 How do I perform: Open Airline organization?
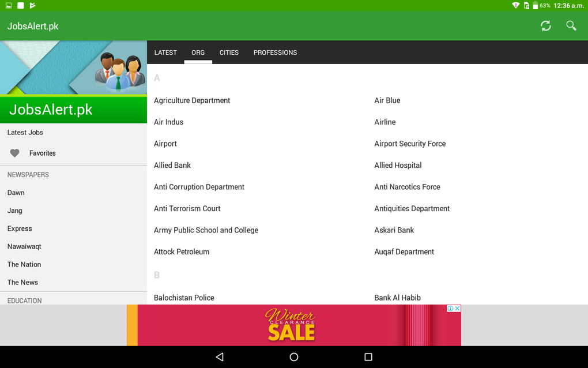click(x=385, y=122)
